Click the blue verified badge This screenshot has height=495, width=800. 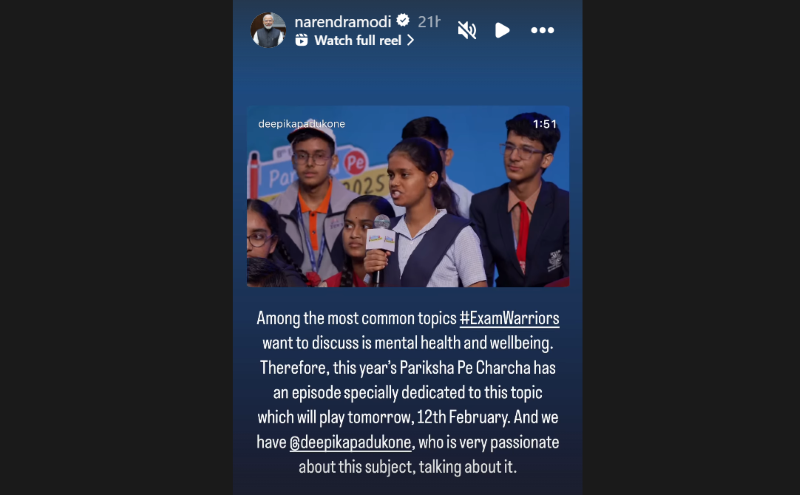pyautogui.click(x=403, y=20)
